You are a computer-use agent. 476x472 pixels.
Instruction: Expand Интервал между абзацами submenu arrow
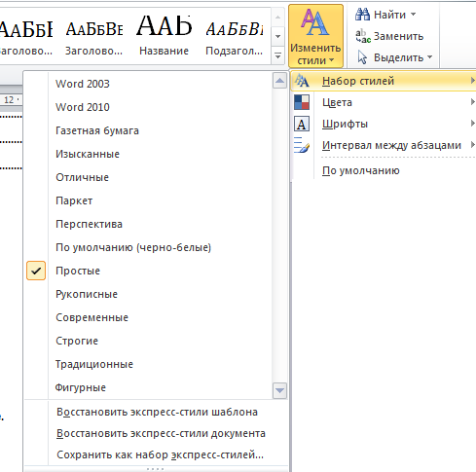[x=473, y=145]
